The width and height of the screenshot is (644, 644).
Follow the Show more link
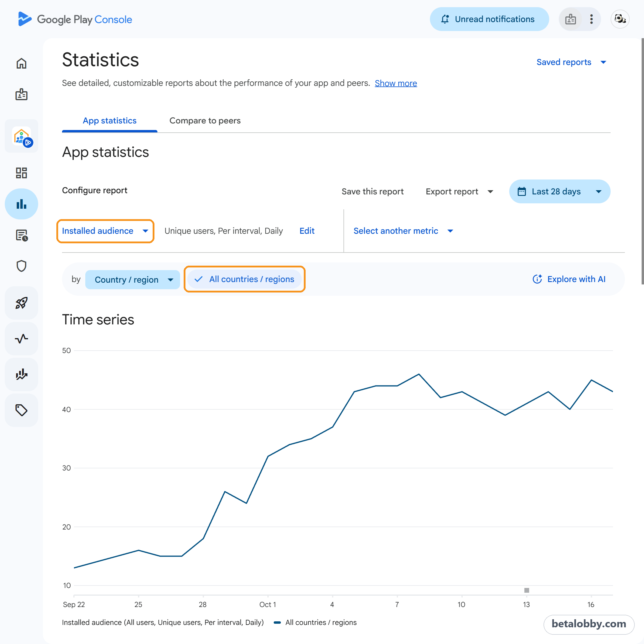pyautogui.click(x=396, y=83)
